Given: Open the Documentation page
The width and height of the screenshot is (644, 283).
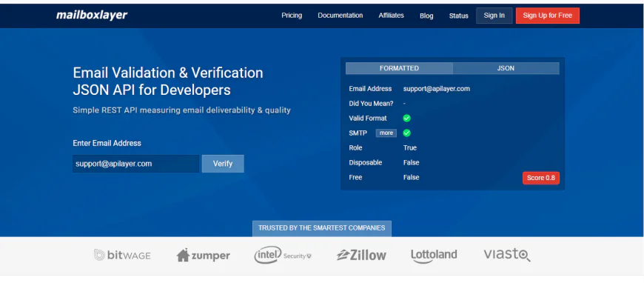Looking at the screenshot, I should pos(340,16).
